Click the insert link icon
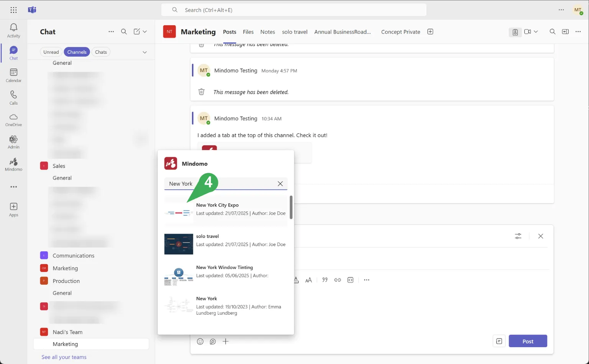Screen dimensions: 589x364 (337, 280)
